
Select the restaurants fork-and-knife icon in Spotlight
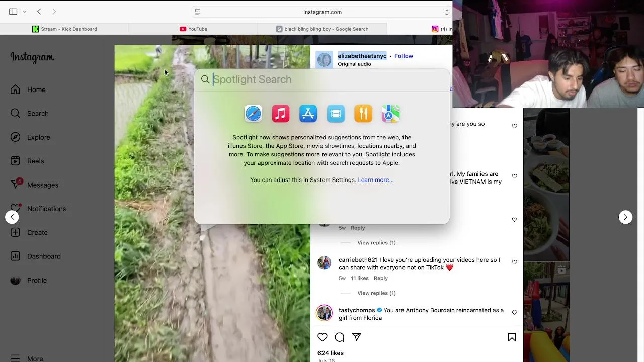point(363,114)
